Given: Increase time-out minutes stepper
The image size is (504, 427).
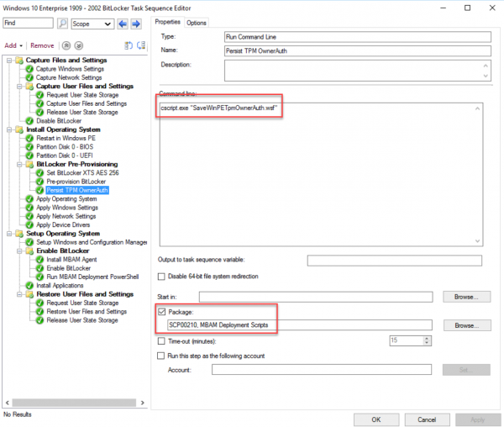Looking at the screenshot, I should (x=427, y=338).
